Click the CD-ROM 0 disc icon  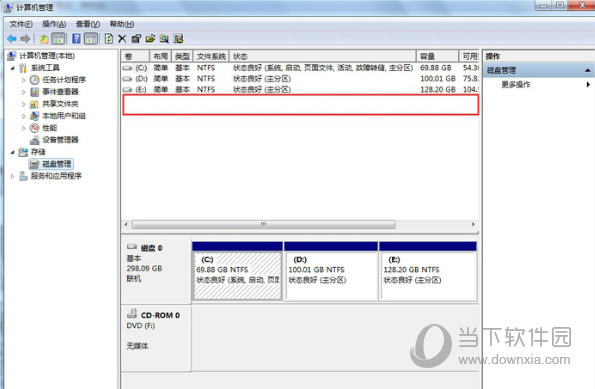[x=132, y=314]
